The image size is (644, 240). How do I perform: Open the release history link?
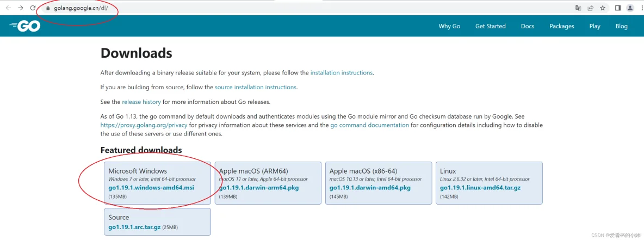point(141,102)
